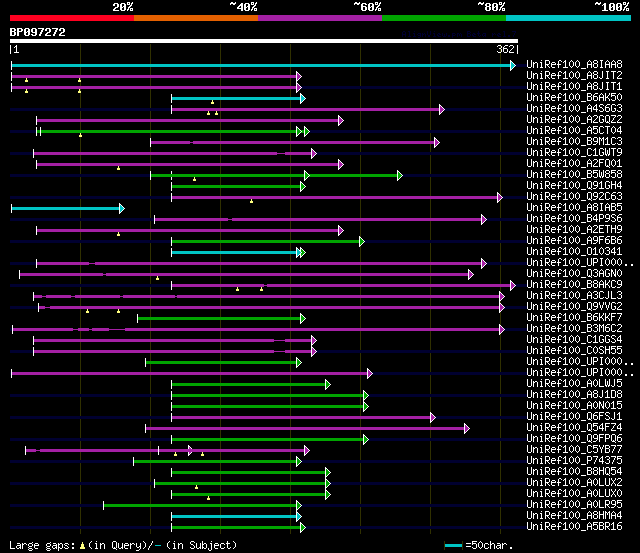Select the UniRef100_A9F6B6 label
The width and height of the screenshot is (640, 553).
[x=574, y=241]
